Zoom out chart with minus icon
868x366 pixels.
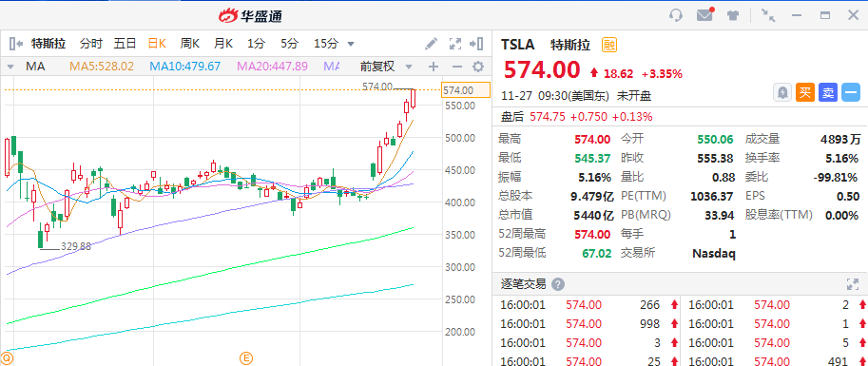[x=456, y=67]
